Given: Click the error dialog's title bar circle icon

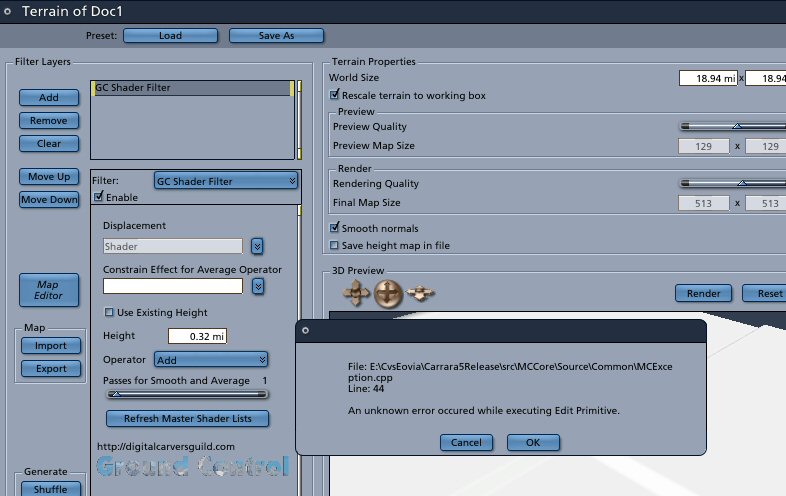Looking at the screenshot, I should pos(305,330).
